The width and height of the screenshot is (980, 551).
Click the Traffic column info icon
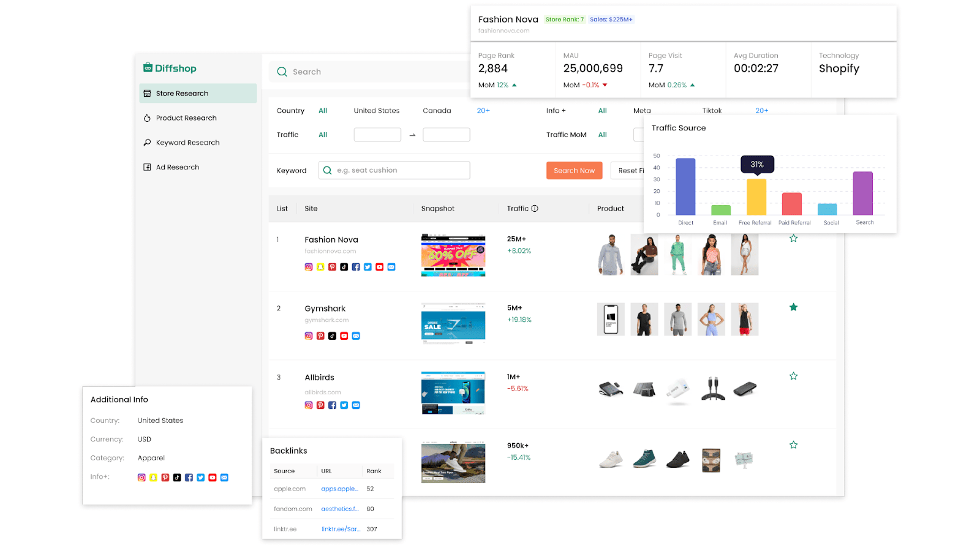[x=535, y=209]
